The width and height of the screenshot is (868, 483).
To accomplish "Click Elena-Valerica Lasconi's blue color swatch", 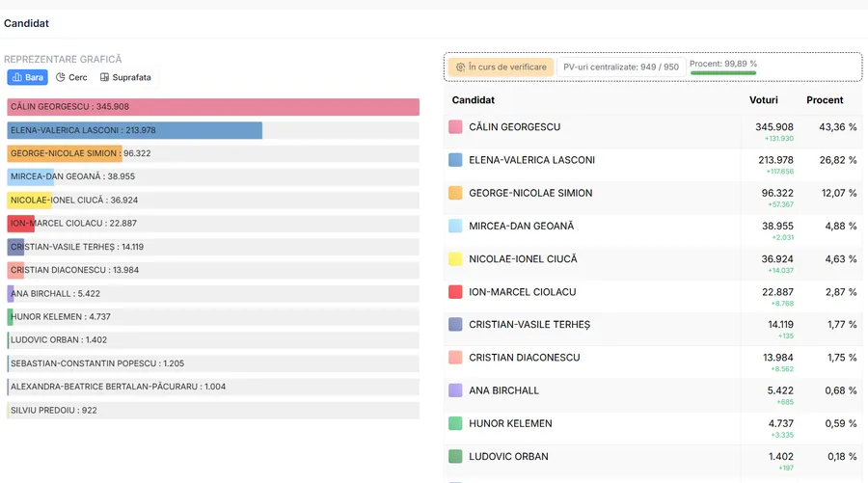I will [455, 160].
